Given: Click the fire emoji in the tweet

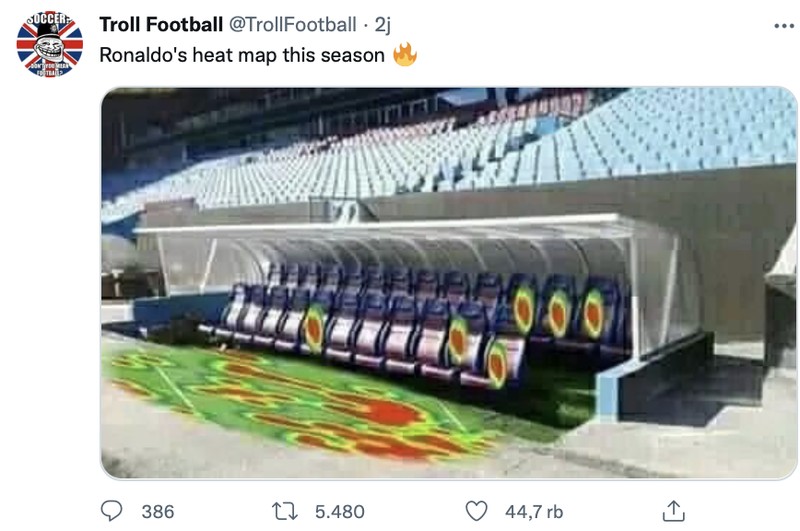Looking at the screenshot, I should [x=404, y=54].
